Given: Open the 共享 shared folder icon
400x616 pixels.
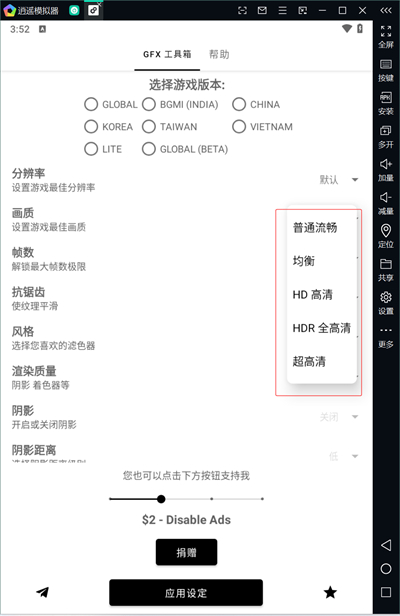Looking at the screenshot, I should pyautogui.click(x=386, y=270).
